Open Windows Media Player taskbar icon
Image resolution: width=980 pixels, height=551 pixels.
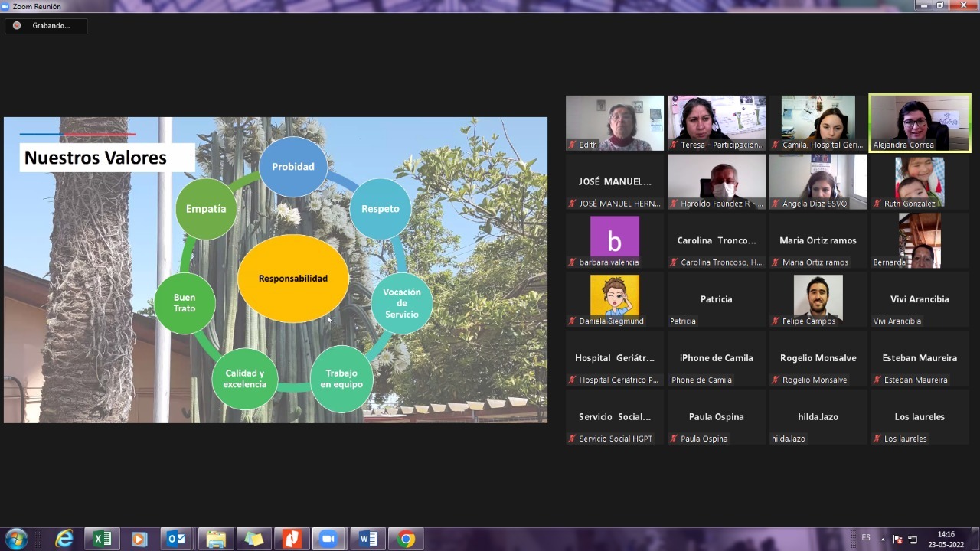(x=139, y=539)
